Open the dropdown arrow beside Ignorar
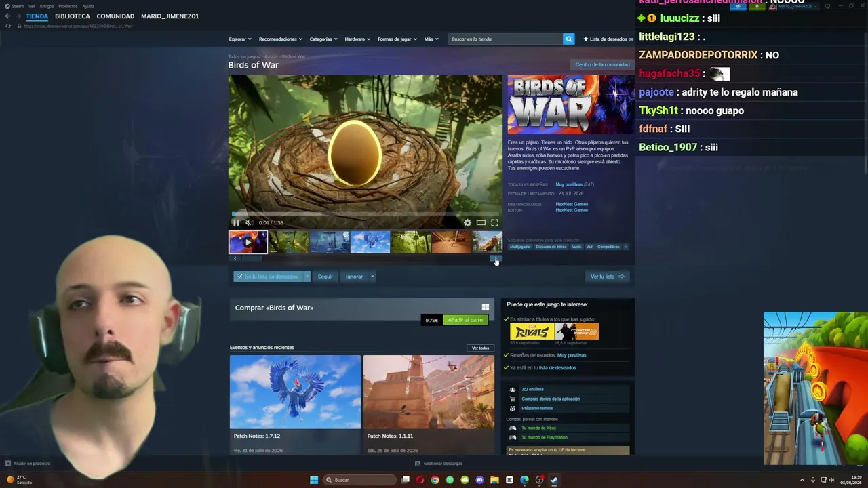 click(x=372, y=277)
